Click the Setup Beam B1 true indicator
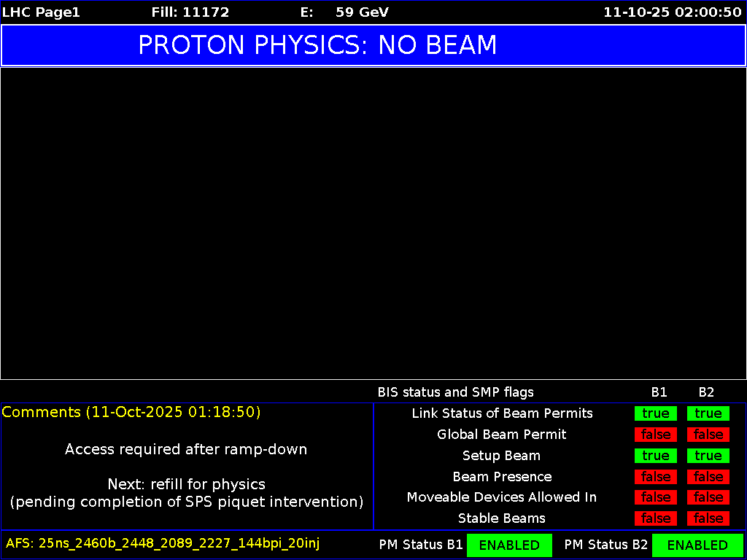Screen dimensions: 747x560 coord(655,456)
